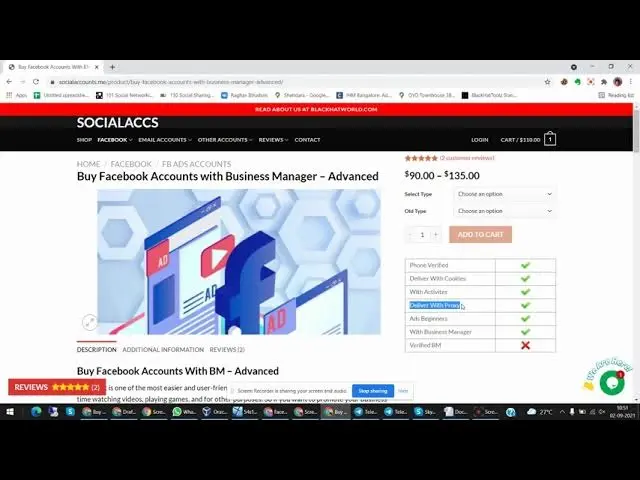640x480 pixels.
Task: Click the Add to Cart button
Action: (480, 234)
